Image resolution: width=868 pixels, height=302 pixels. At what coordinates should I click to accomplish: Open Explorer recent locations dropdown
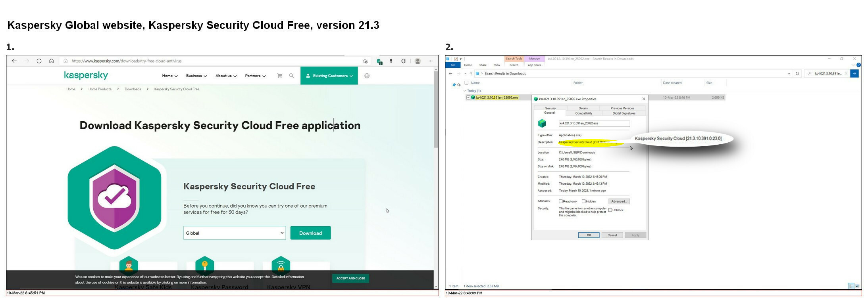466,74
